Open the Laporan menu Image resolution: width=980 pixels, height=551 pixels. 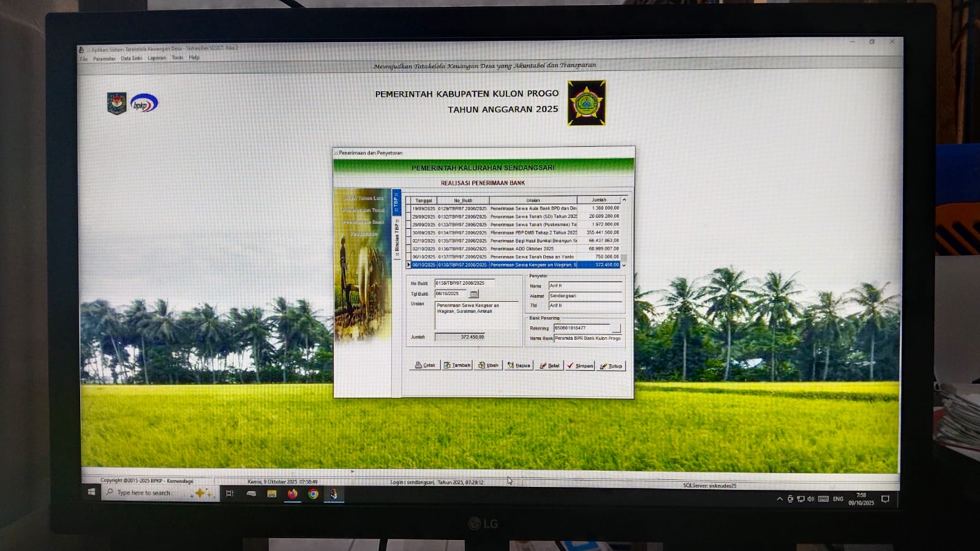(x=157, y=58)
